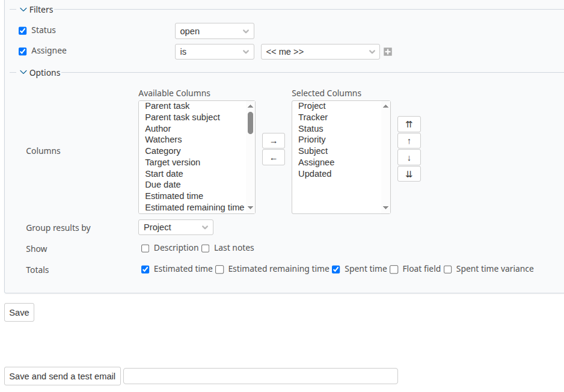Select Due date in Available Columns

point(163,185)
